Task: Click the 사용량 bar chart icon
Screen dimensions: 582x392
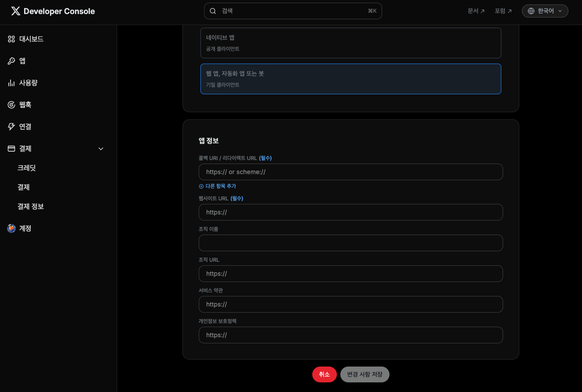Action: (11, 83)
